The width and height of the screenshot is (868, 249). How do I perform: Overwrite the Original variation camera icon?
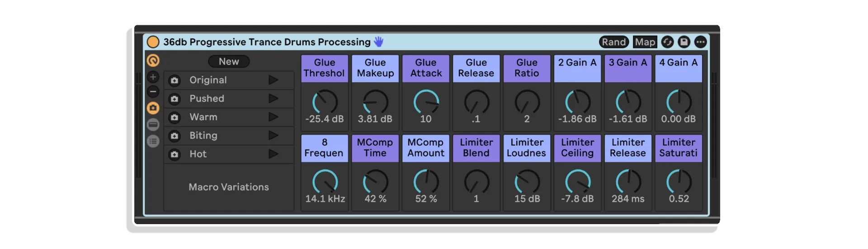(175, 80)
